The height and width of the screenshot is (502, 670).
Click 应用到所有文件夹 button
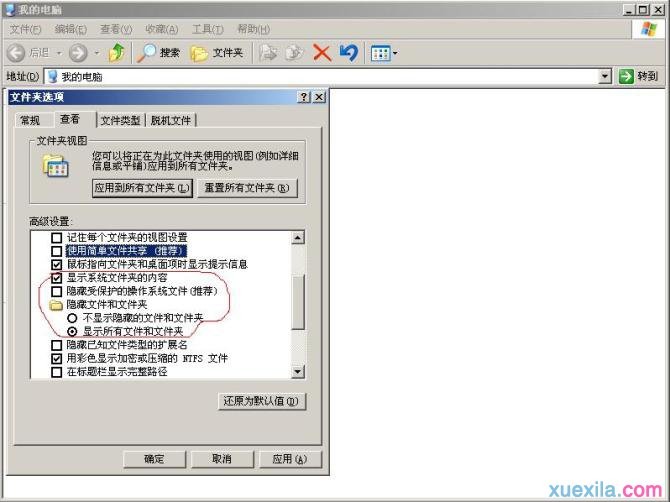point(142,188)
